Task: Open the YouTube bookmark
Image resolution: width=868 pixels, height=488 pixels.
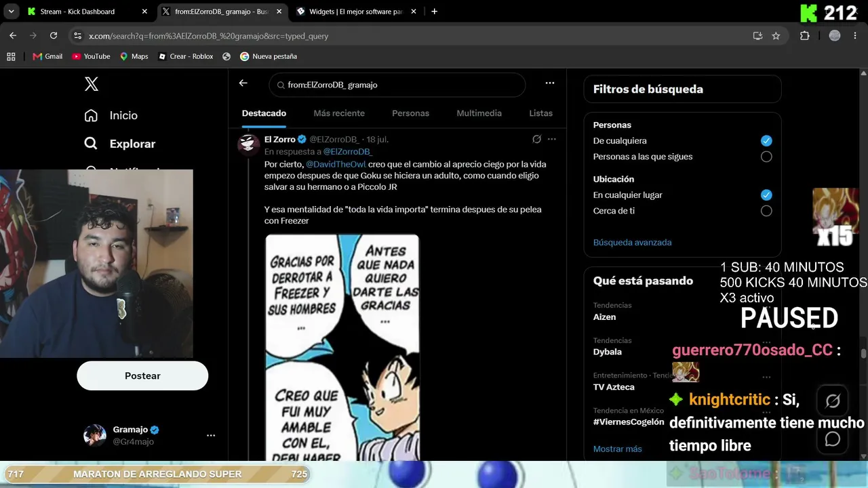Action: tap(91, 56)
